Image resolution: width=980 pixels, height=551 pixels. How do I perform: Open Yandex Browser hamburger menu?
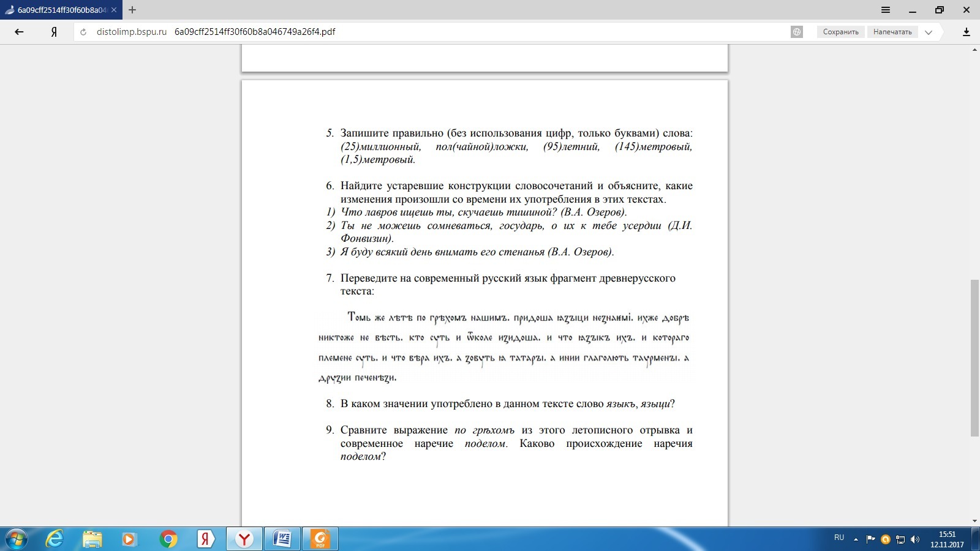(886, 10)
